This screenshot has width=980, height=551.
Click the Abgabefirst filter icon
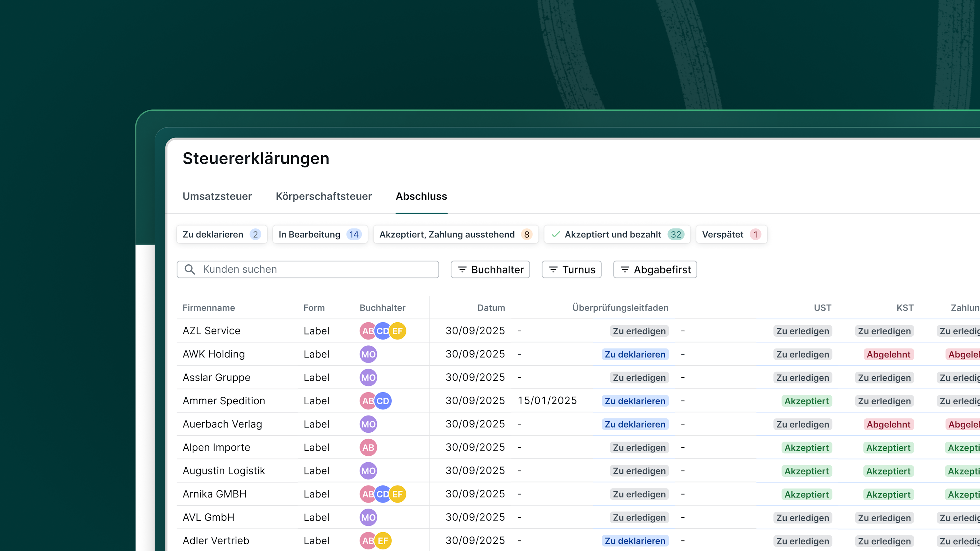click(x=625, y=269)
